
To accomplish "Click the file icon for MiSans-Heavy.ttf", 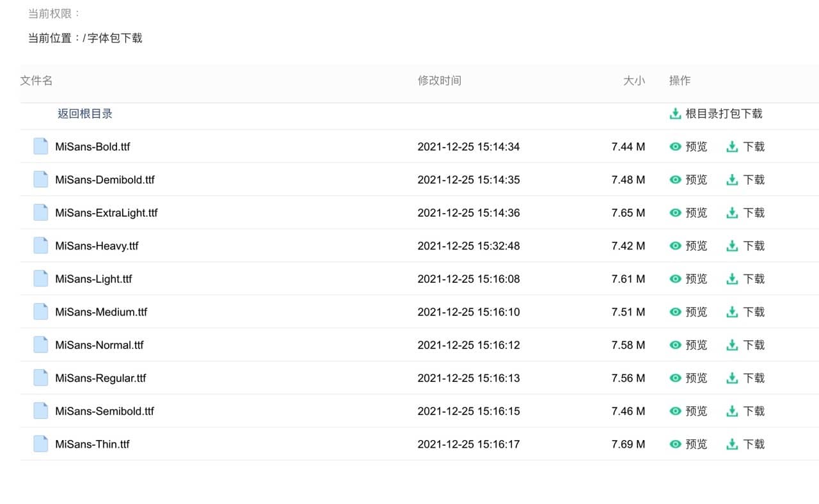I will 41,246.
